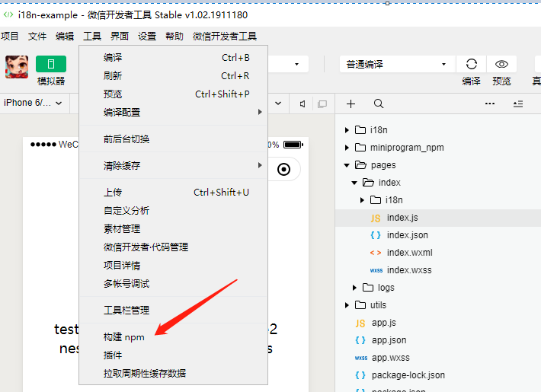The height and width of the screenshot is (392, 541).
Task: Expand the top-level i18n folder
Action: tap(347, 130)
